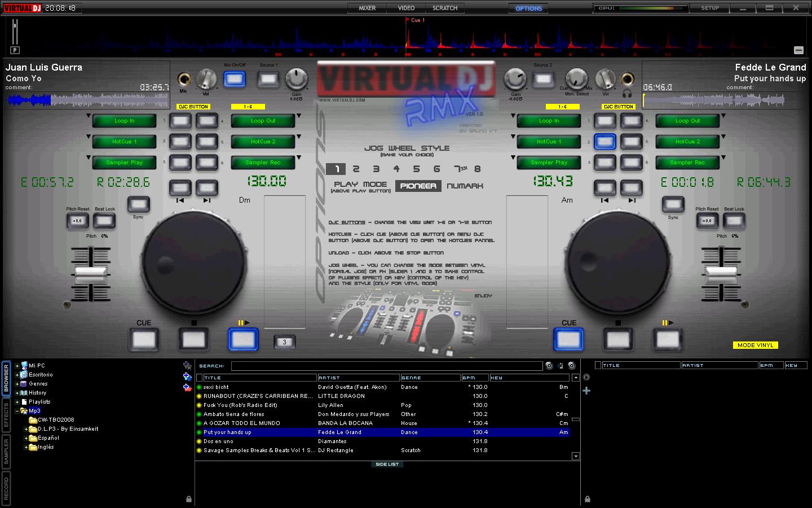The height and width of the screenshot is (508, 812).
Task: Click the lock icon below the browser tree
Action: 188,499
